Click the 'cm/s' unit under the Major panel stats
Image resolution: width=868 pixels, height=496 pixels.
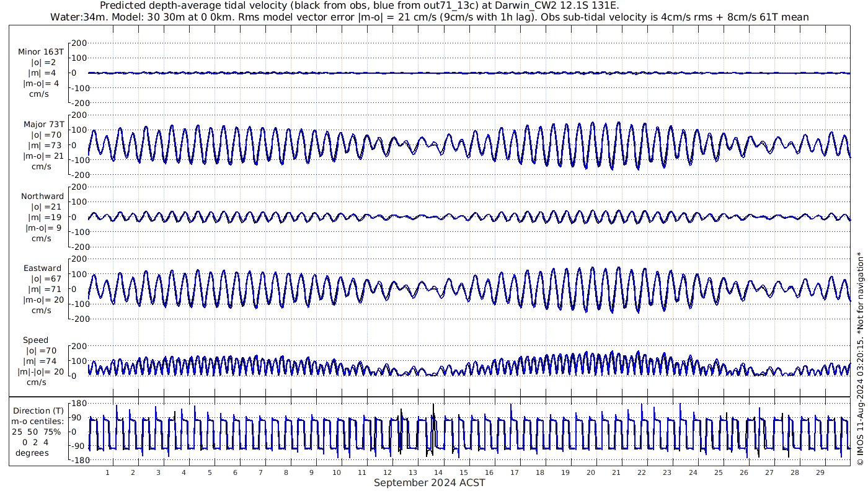pos(42,167)
